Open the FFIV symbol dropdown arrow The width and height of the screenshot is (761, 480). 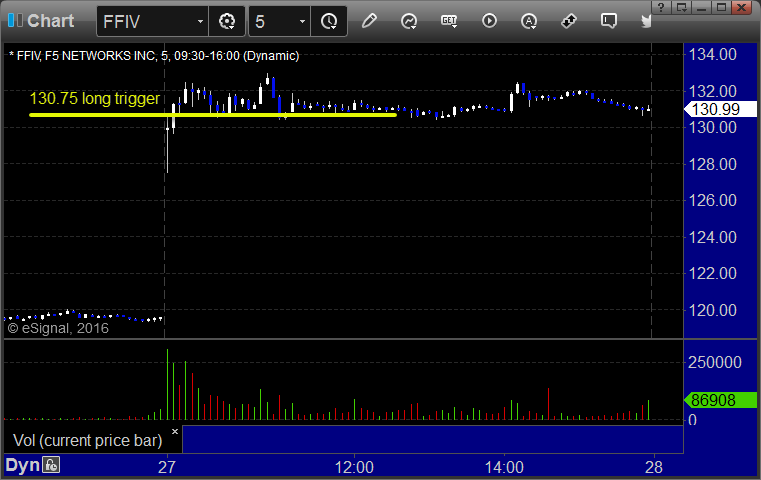pyautogui.click(x=200, y=21)
